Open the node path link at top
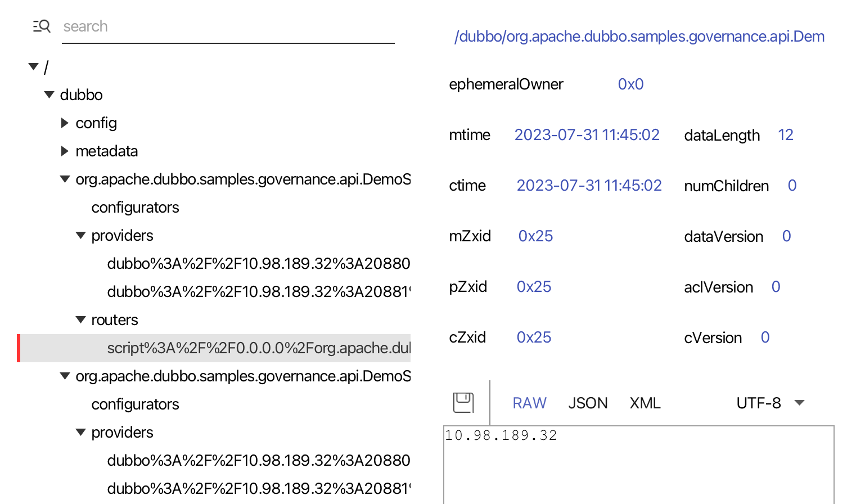The height and width of the screenshot is (504, 856). pyautogui.click(x=639, y=37)
